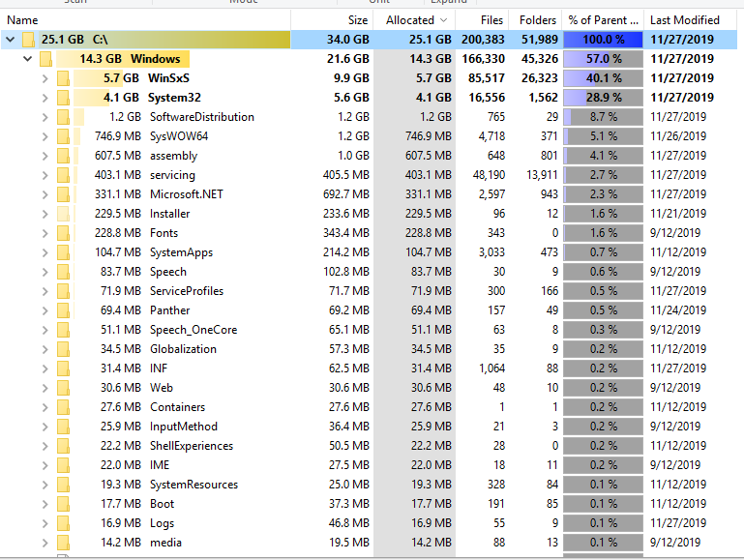Click the 343 files count for Fonts
The width and height of the screenshot is (744, 560).
click(x=496, y=233)
